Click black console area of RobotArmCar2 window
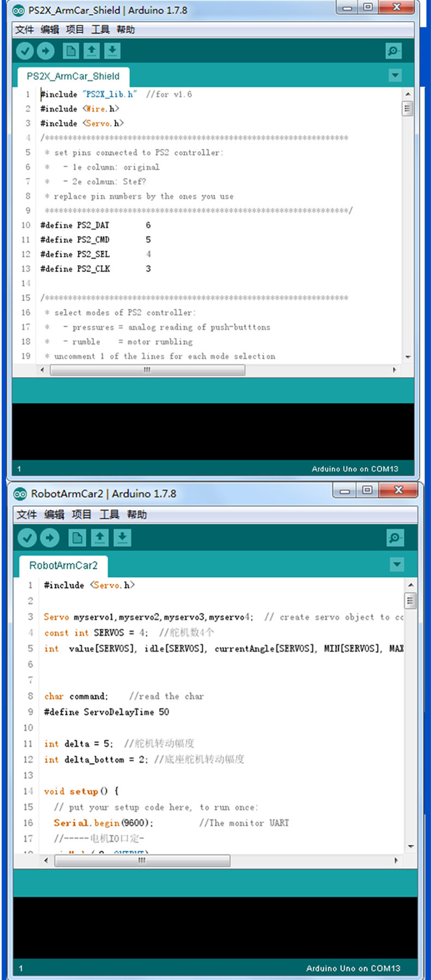This screenshot has width=431, height=980. point(215,928)
